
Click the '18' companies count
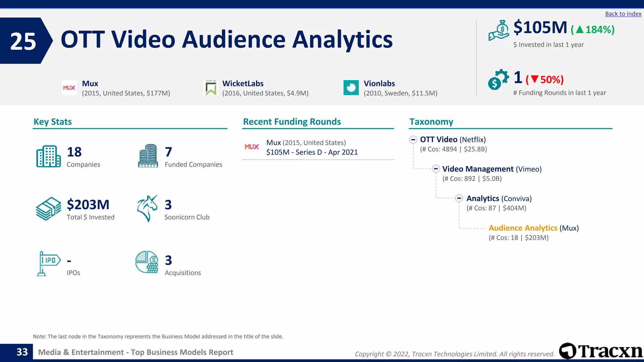coord(74,152)
